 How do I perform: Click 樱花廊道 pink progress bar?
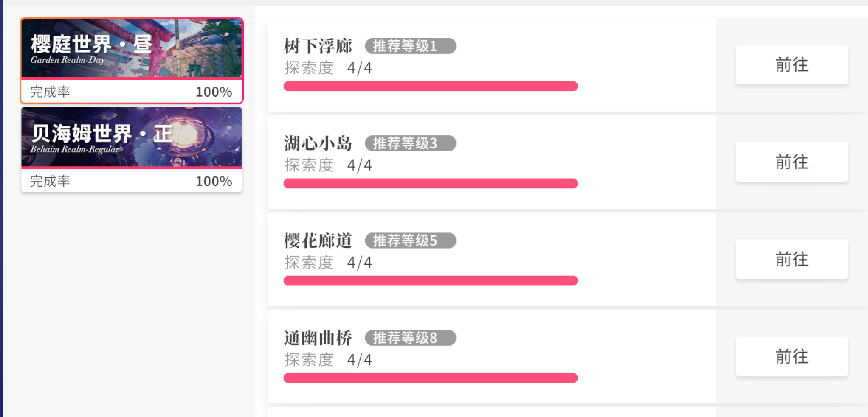[x=431, y=280]
